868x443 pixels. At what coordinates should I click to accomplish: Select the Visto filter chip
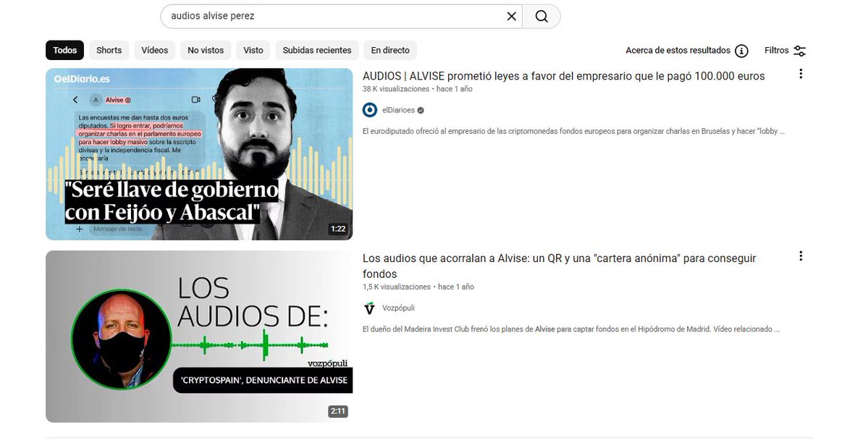pyautogui.click(x=253, y=51)
